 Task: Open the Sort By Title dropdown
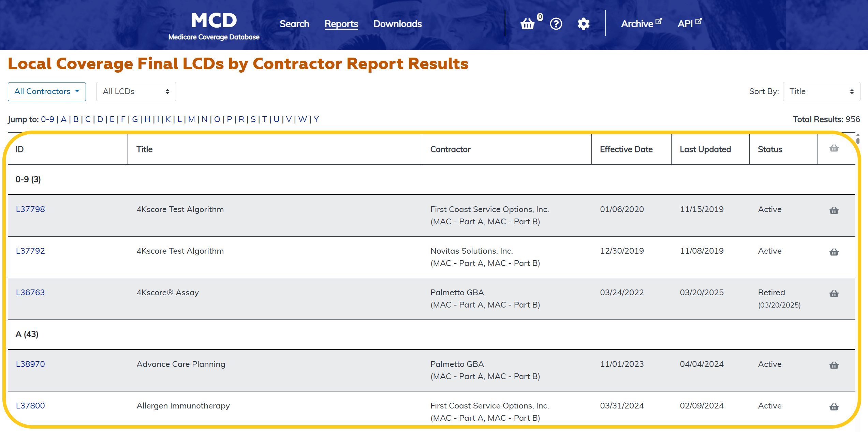tap(821, 91)
